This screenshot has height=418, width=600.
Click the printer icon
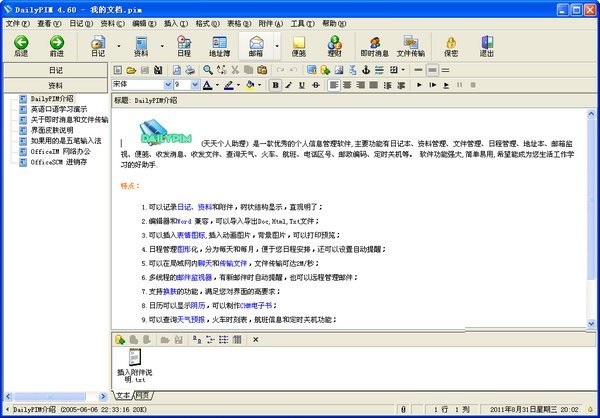coord(190,70)
